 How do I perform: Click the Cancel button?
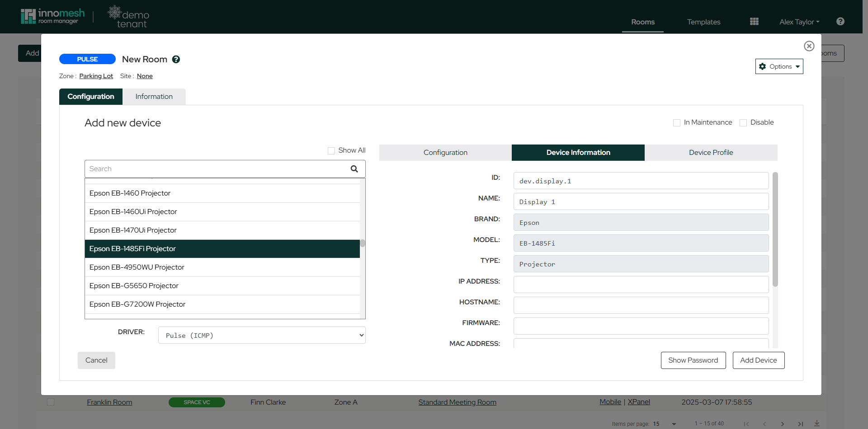pos(96,360)
